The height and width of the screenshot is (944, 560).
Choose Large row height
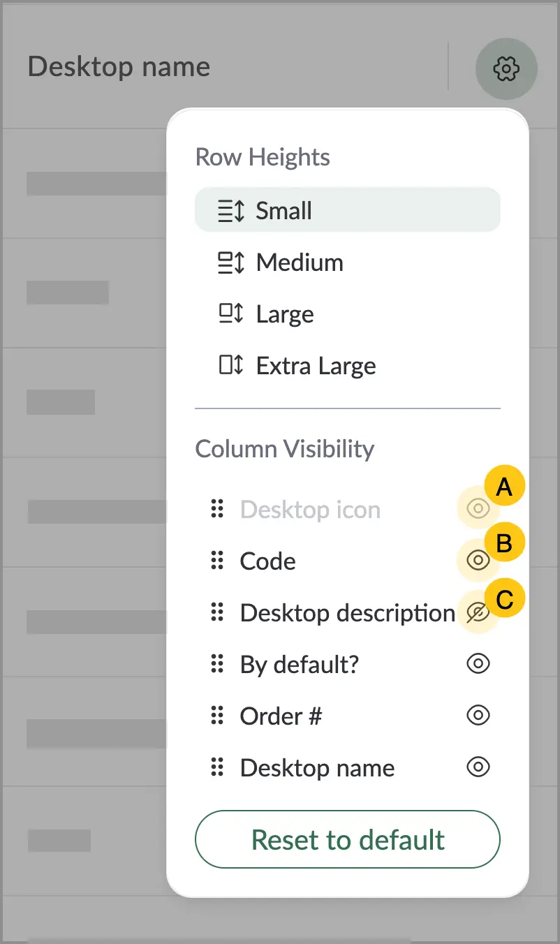click(x=348, y=314)
